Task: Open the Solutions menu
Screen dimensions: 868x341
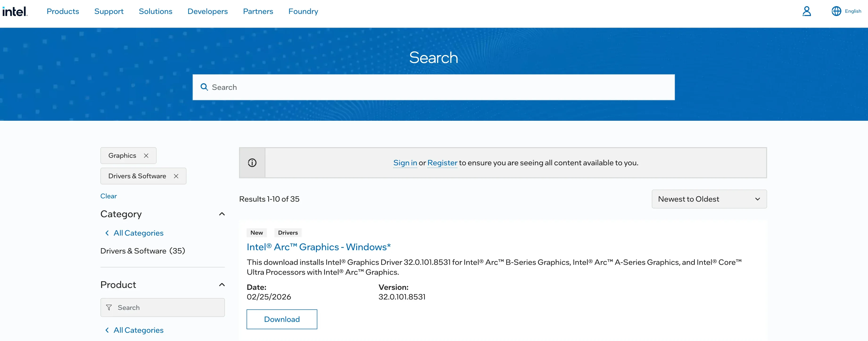Action: click(155, 12)
